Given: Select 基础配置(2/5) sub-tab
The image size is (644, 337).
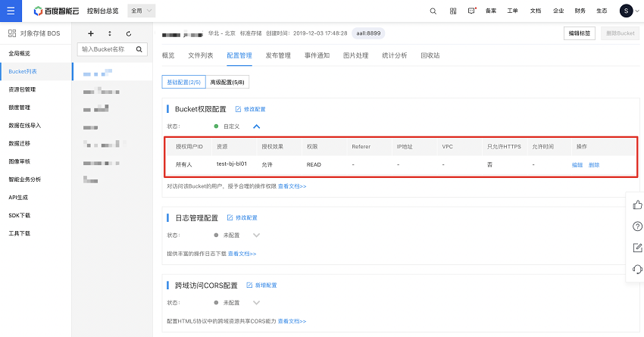Looking at the screenshot, I should click(183, 82).
